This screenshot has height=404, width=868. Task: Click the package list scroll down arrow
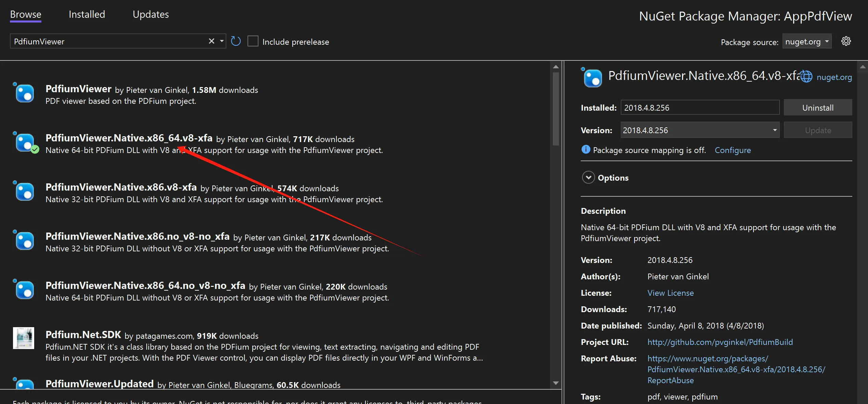(556, 383)
